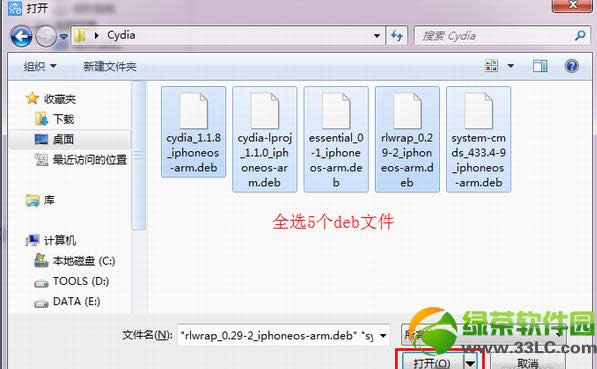
Task: Expand the address bar history dropdown
Action: 377,36
